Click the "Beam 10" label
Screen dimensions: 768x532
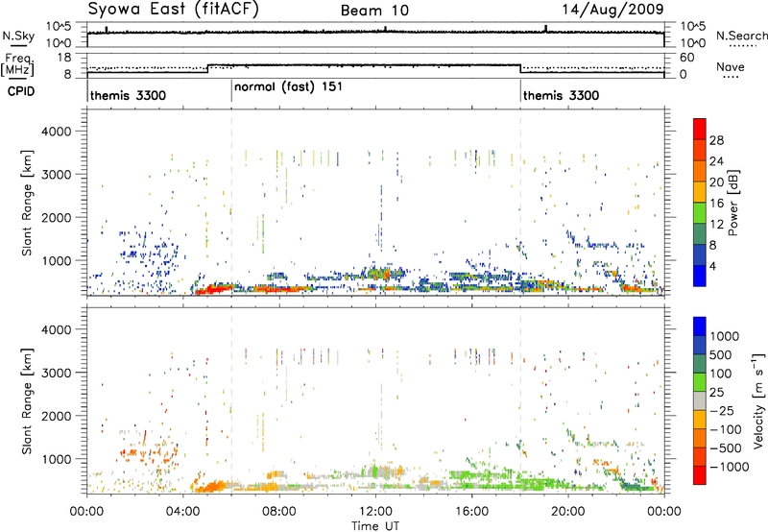point(374,11)
